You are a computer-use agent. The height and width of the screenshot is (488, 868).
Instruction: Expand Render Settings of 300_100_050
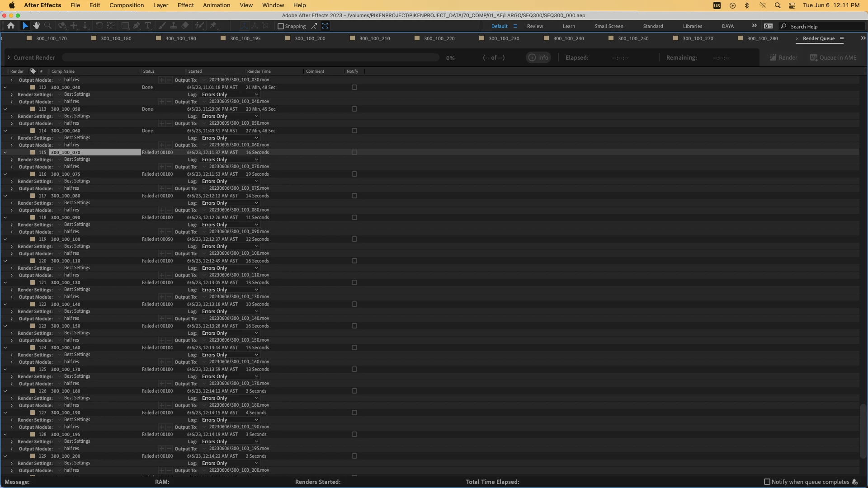(x=11, y=116)
